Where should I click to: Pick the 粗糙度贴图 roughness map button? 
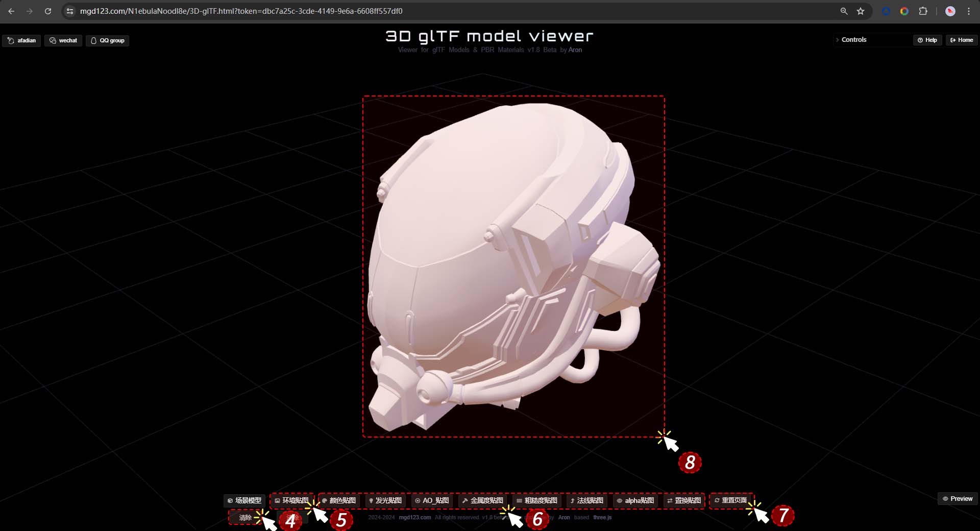coord(536,500)
